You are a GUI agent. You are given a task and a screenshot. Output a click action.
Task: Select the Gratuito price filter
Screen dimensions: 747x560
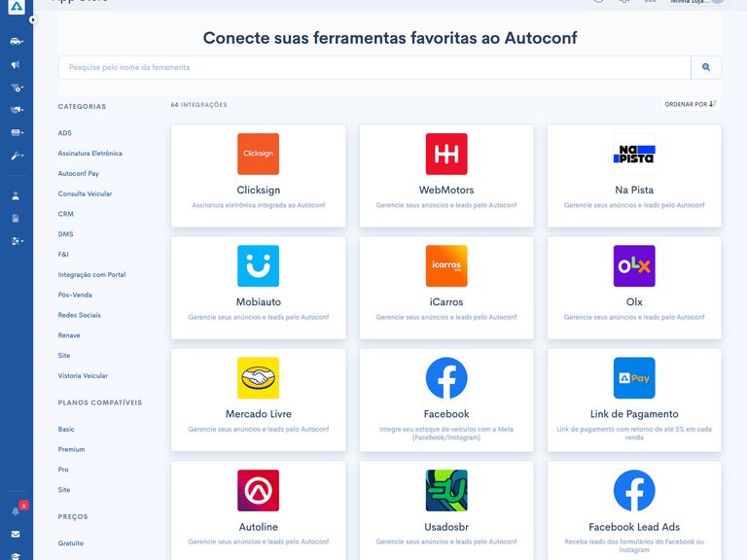pyautogui.click(x=71, y=543)
